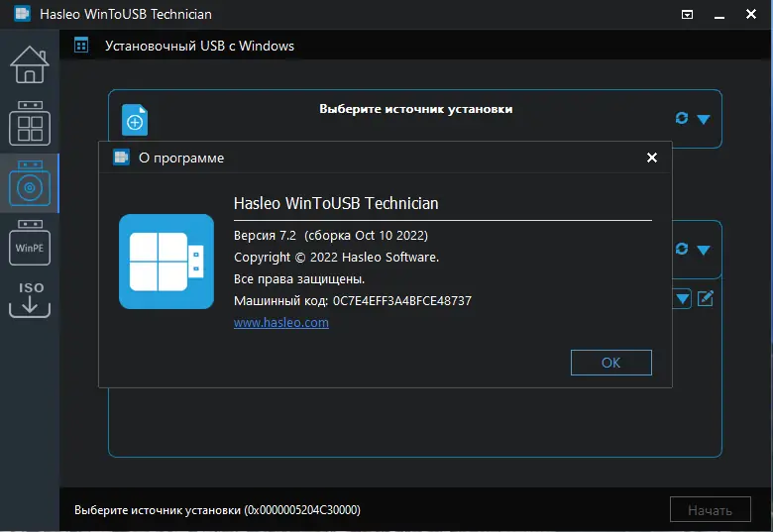
Task: Open the Home page in sidebar
Action: (x=29, y=64)
